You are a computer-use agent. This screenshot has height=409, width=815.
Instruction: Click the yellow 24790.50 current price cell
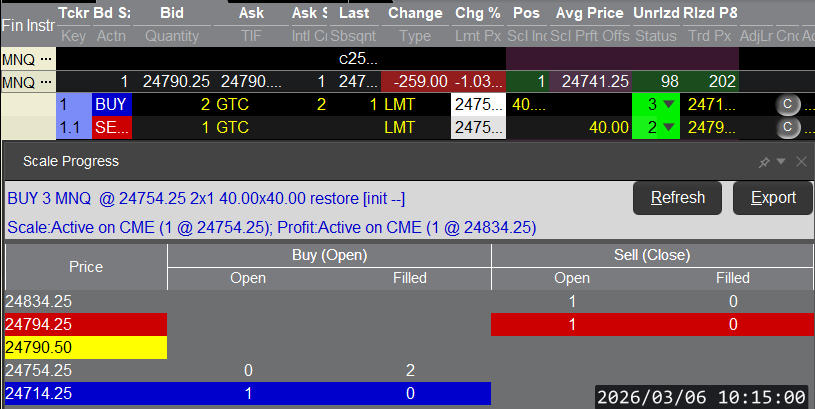point(85,347)
